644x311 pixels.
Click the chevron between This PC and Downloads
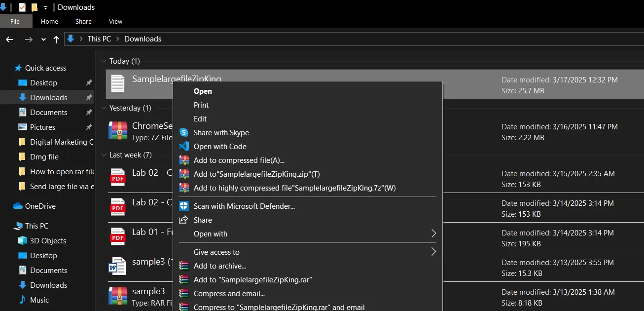[117, 39]
